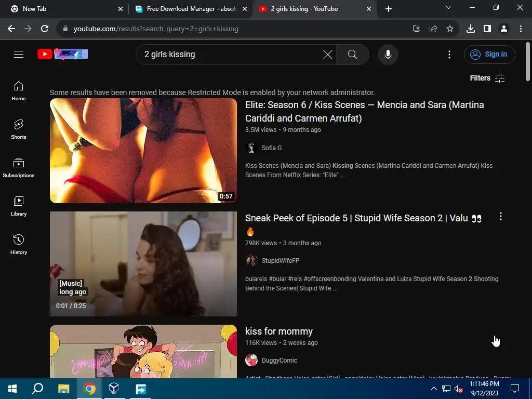Open File Explorer from taskbar

click(x=63, y=389)
